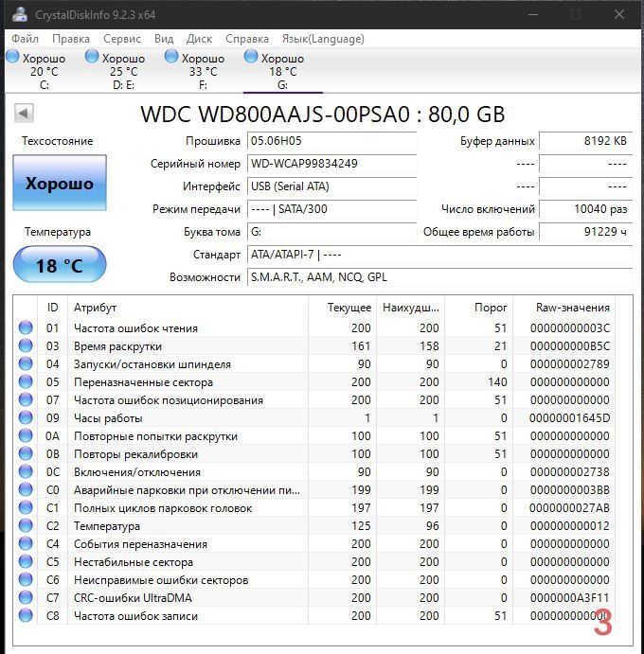644x654 pixels.
Task: Click status icon for attribute 01 Частота ошибок чтения
Action: pyautogui.click(x=26, y=327)
